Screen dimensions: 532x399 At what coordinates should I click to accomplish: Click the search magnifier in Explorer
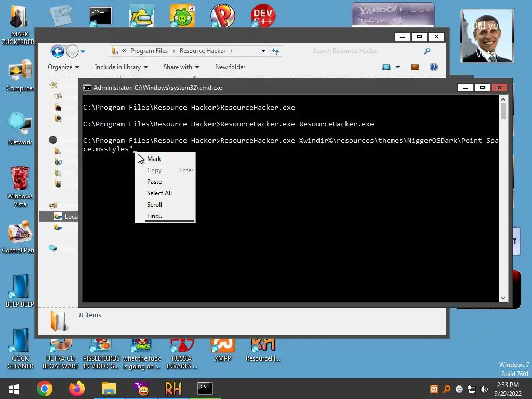[427, 51]
